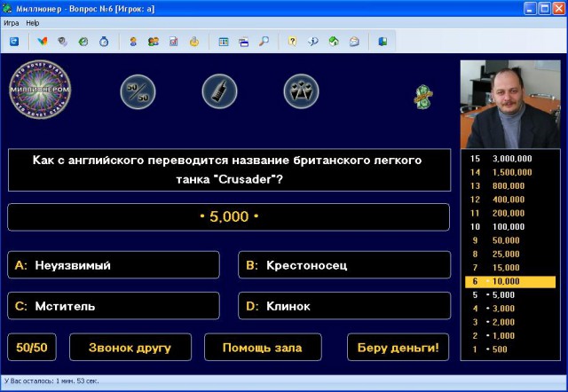568x392 pixels.
Task: Click the stopwatch timer toolbar icon
Action: coord(104,42)
